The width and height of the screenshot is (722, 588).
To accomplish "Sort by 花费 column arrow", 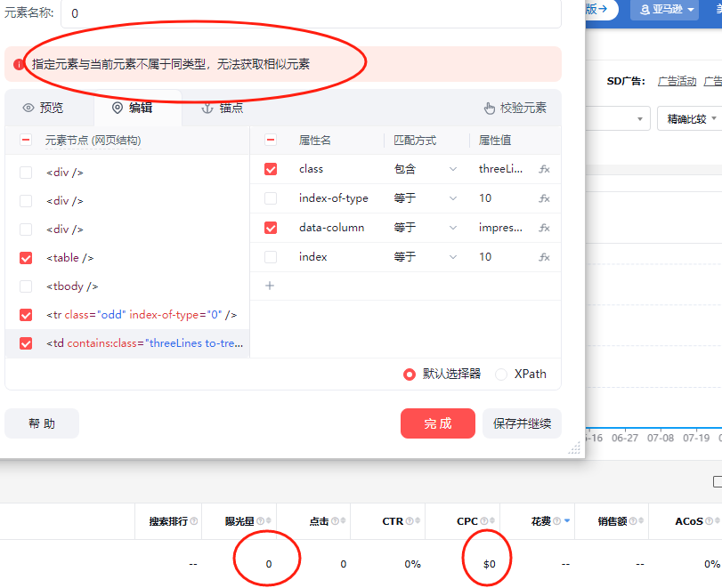I will (x=567, y=520).
